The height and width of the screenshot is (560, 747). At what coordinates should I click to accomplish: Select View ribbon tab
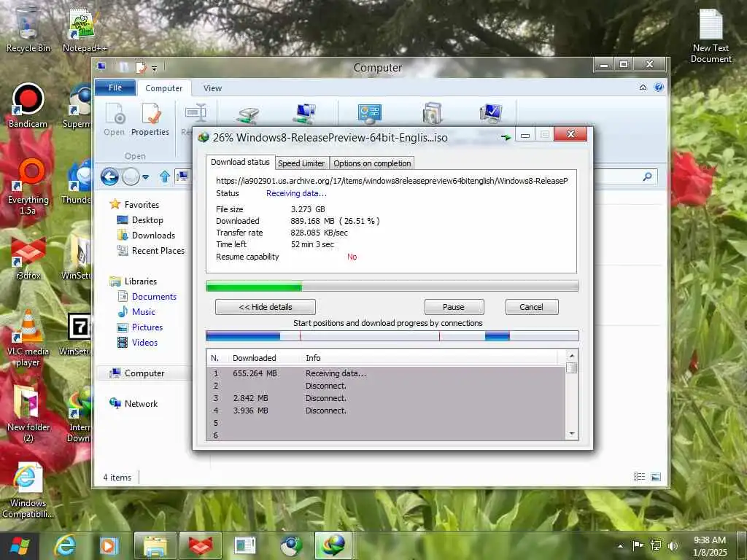click(212, 88)
